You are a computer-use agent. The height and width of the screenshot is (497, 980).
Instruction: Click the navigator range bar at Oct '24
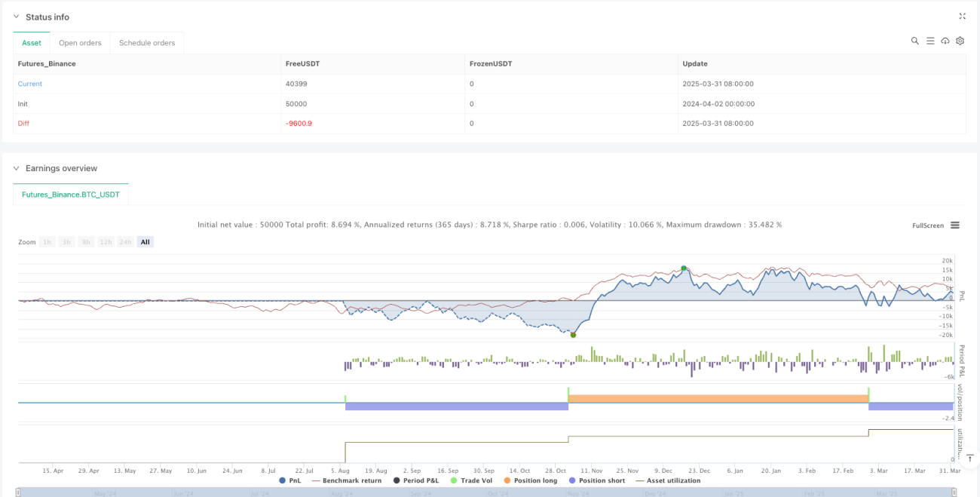point(498,493)
